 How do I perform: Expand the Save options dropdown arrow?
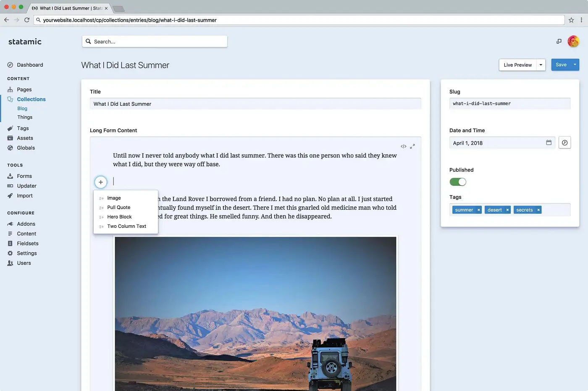(x=575, y=65)
